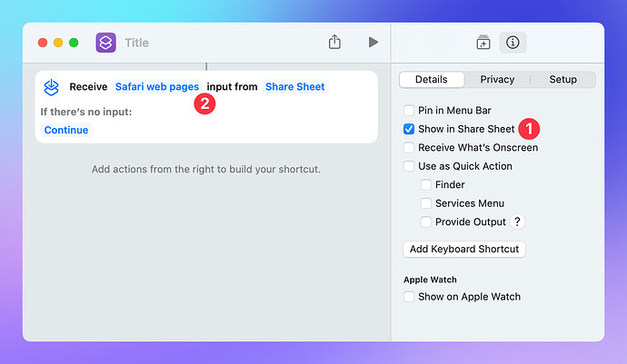Click the purple Shortcuts icon beside Title
The image size is (627, 364).
pyautogui.click(x=105, y=43)
